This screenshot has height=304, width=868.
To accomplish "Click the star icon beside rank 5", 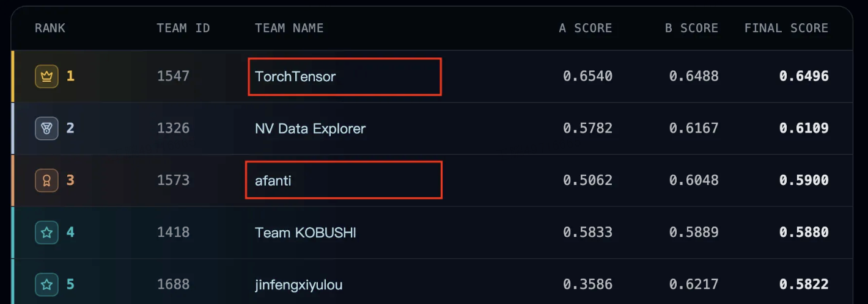I will pyautogui.click(x=47, y=284).
